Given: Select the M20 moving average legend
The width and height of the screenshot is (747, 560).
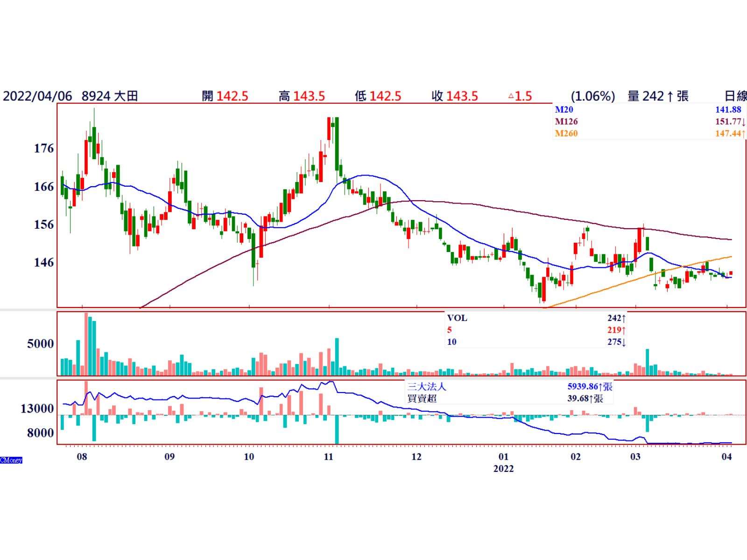Looking at the screenshot, I should click(x=564, y=110).
